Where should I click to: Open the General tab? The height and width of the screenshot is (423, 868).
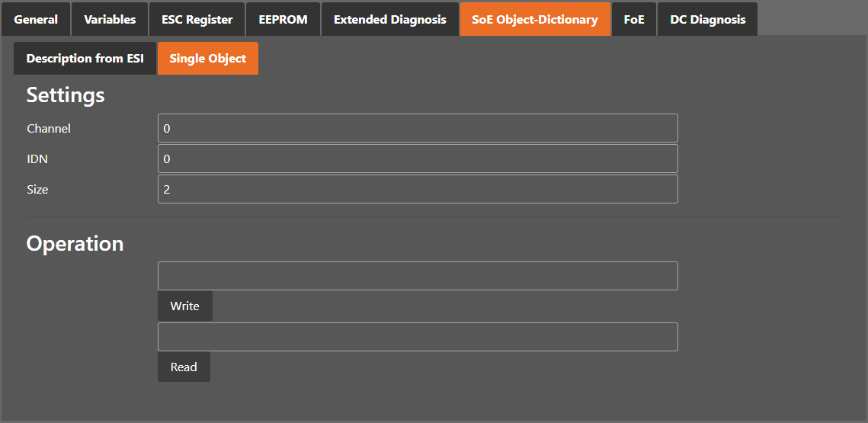coord(36,19)
